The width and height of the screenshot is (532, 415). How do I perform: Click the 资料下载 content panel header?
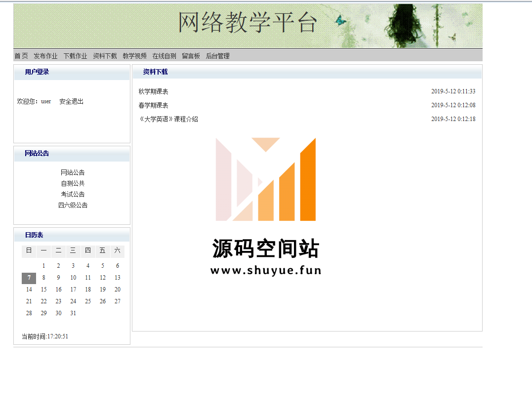pos(307,72)
